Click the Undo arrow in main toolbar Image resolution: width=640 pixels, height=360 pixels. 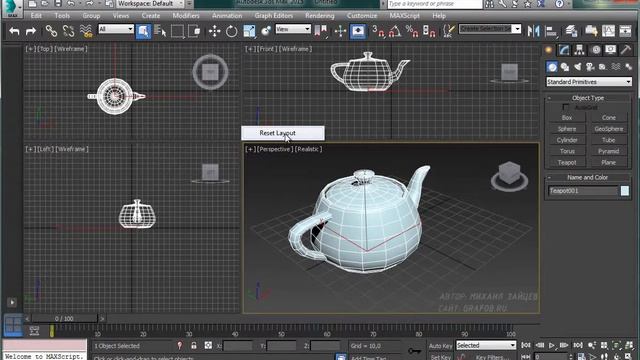[x=14, y=31]
